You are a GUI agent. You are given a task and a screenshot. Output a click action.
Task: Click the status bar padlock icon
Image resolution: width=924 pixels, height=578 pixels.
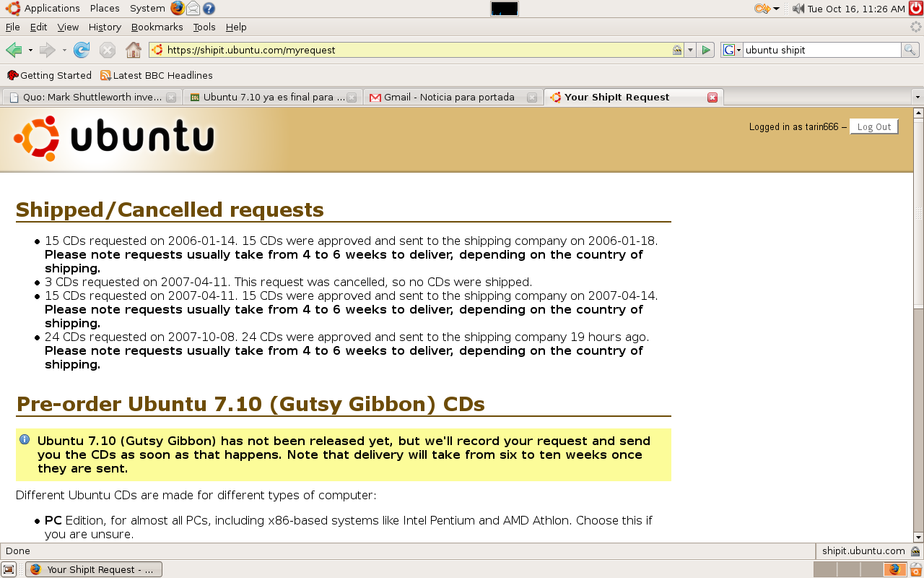click(x=915, y=551)
